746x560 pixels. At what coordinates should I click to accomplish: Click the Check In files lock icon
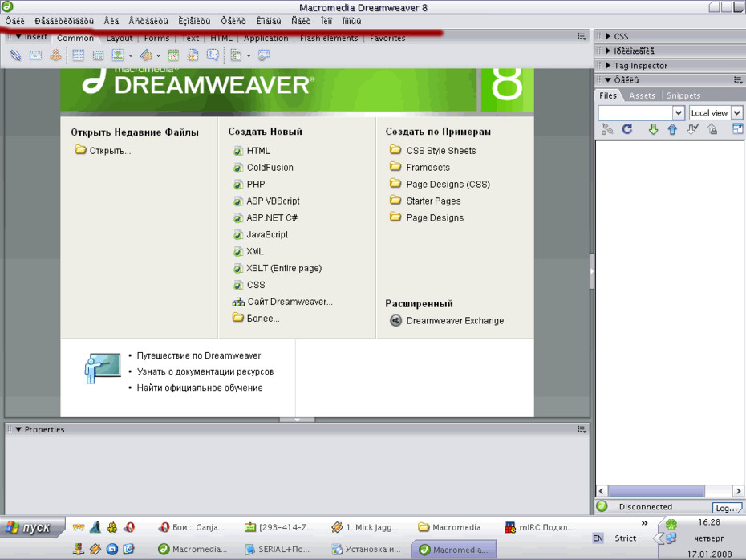(x=712, y=129)
